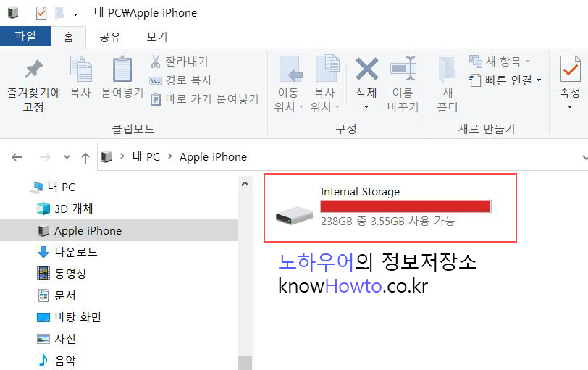Expand the Properties (속성) dropdown arrow

(570, 107)
